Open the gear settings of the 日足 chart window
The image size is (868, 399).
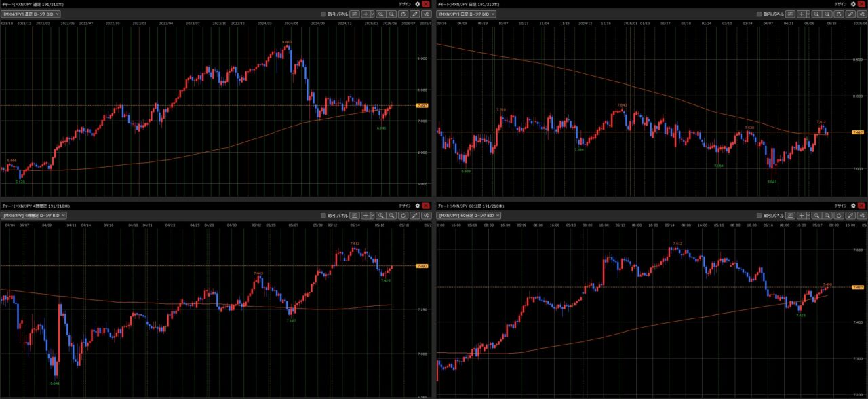[x=854, y=4]
